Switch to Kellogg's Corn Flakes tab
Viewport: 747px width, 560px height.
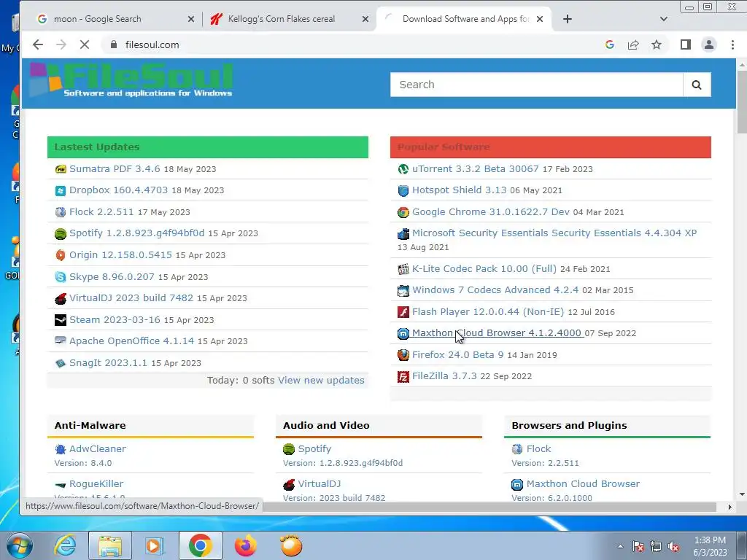[290, 19]
